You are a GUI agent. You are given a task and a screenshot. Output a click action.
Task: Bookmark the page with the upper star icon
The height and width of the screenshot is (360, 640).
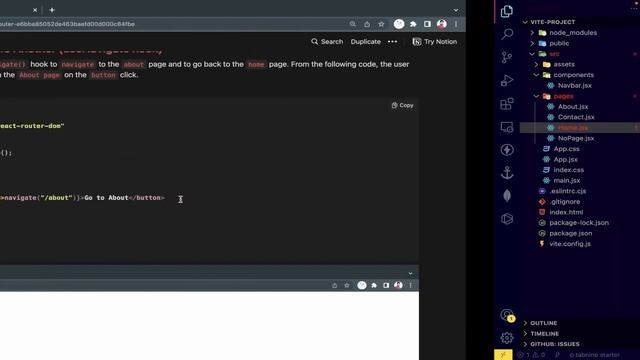coord(381,24)
